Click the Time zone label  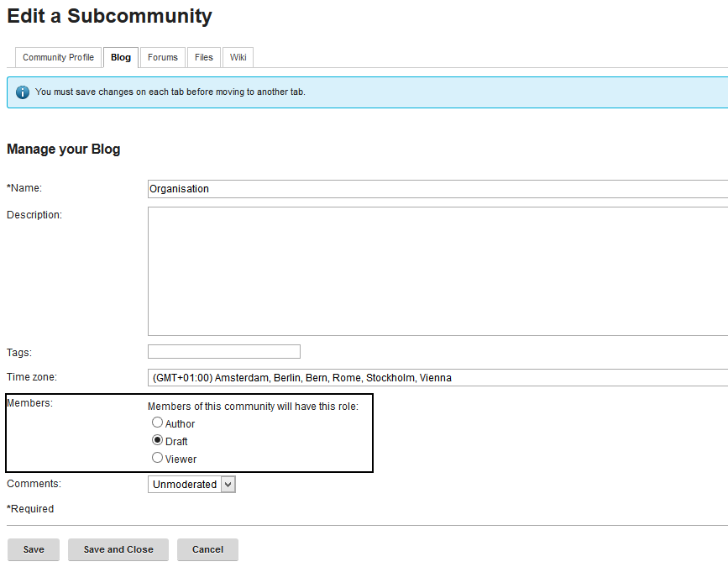32,378
